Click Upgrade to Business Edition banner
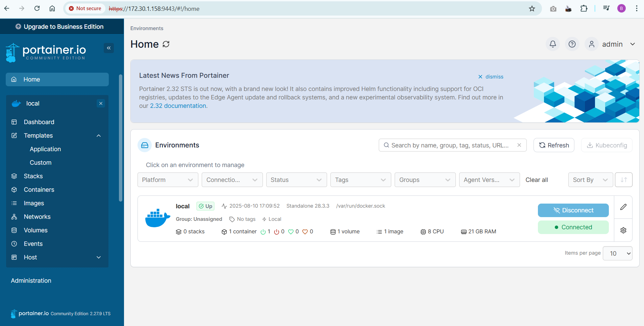 coord(62,26)
